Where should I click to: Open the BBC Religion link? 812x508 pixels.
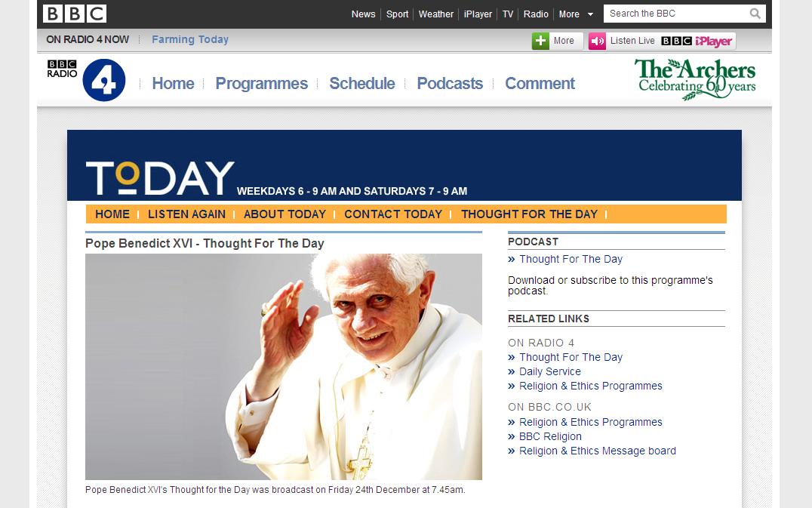click(x=550, y=437)
